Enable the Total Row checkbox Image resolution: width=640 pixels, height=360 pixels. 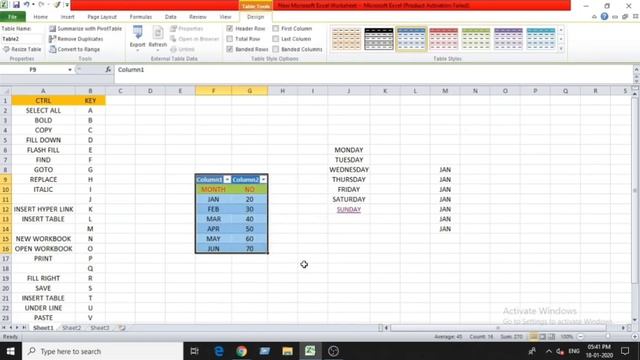pos(230,39)
